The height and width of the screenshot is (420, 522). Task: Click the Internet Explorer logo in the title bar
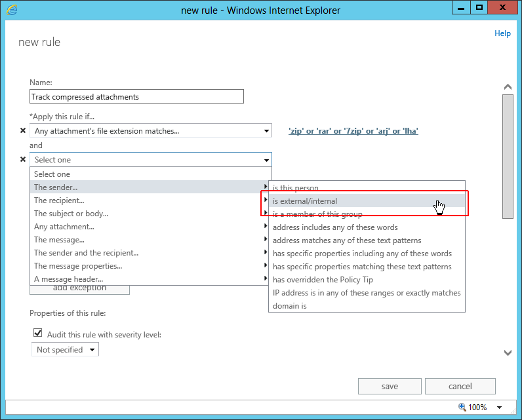tap(12, 10)
